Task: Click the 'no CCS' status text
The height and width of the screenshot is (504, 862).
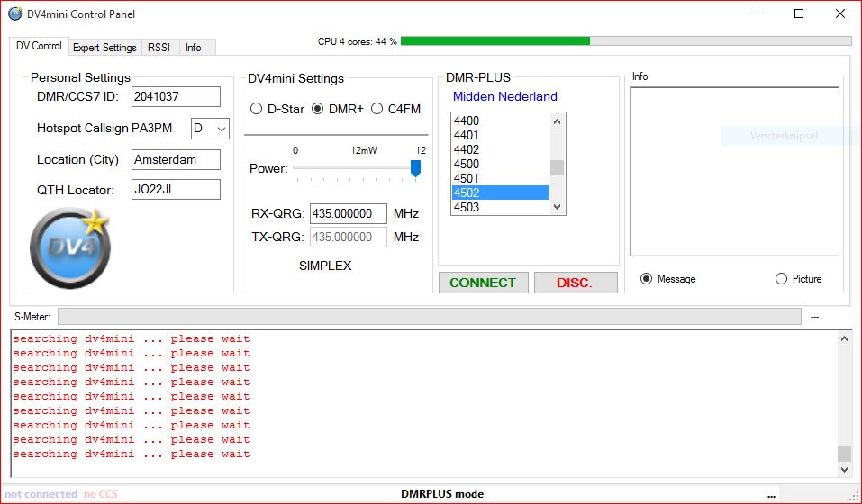Action: tap(101, 494)
